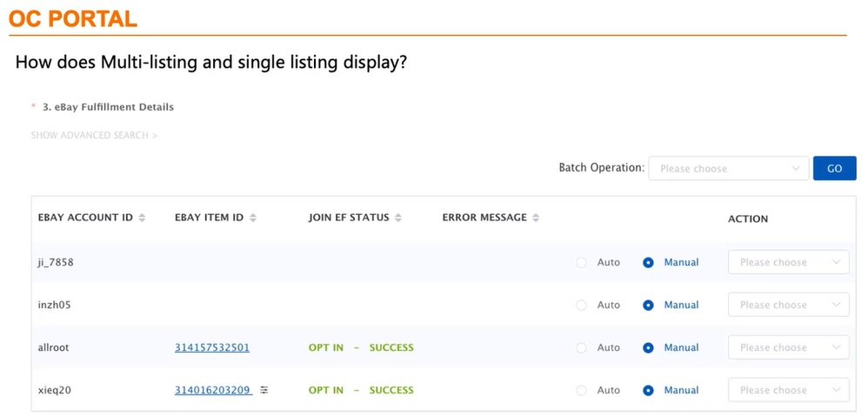The height and width of the screenshot is (417, 868).
Task: Select Manual radio for allroot
Action: coord(648,347)
